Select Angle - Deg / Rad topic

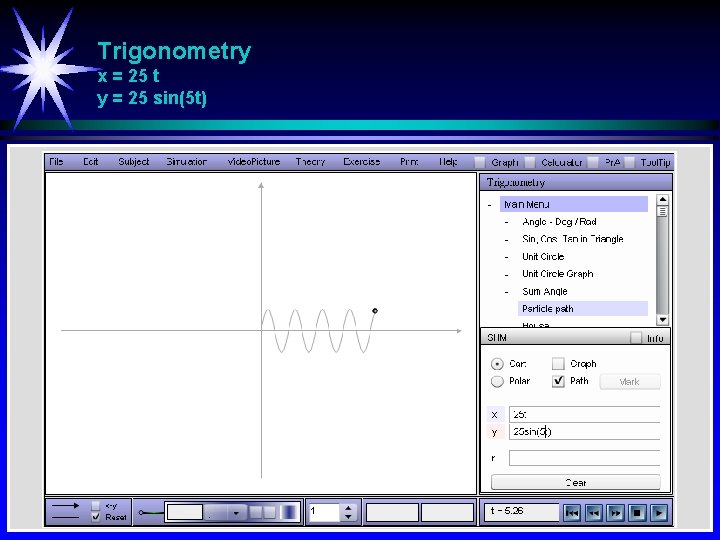(559, 222)
